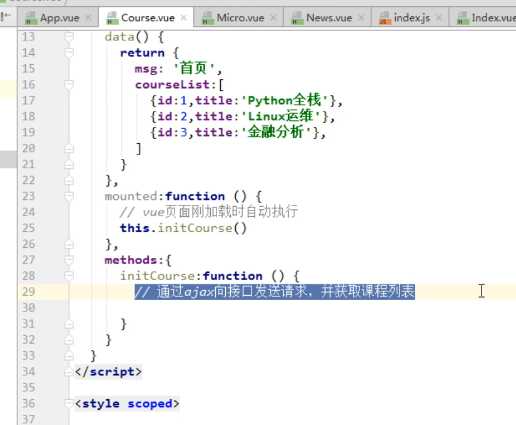Image resolution: width=516 pixels, height=425 pixels.
Task: Open the Micro.vue tab
Action: pyautogui.click(x=240, y=18)
